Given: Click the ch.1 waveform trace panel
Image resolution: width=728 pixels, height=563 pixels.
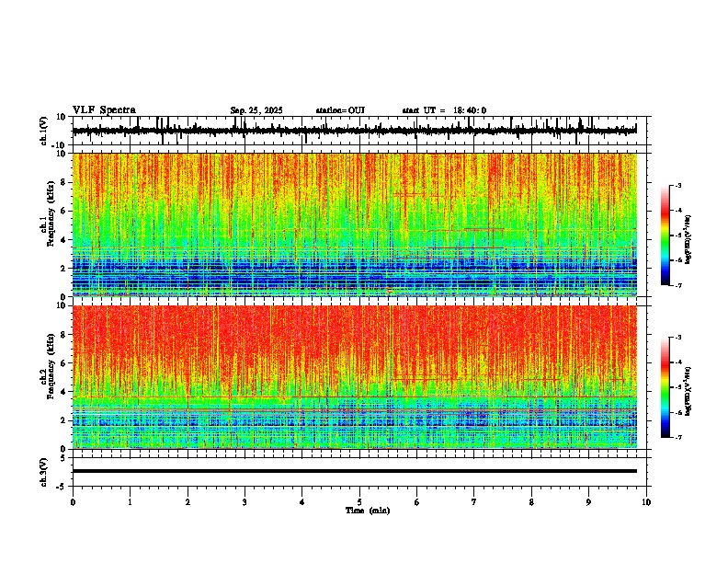Looking at the screenshot, I should coord(359,131).
